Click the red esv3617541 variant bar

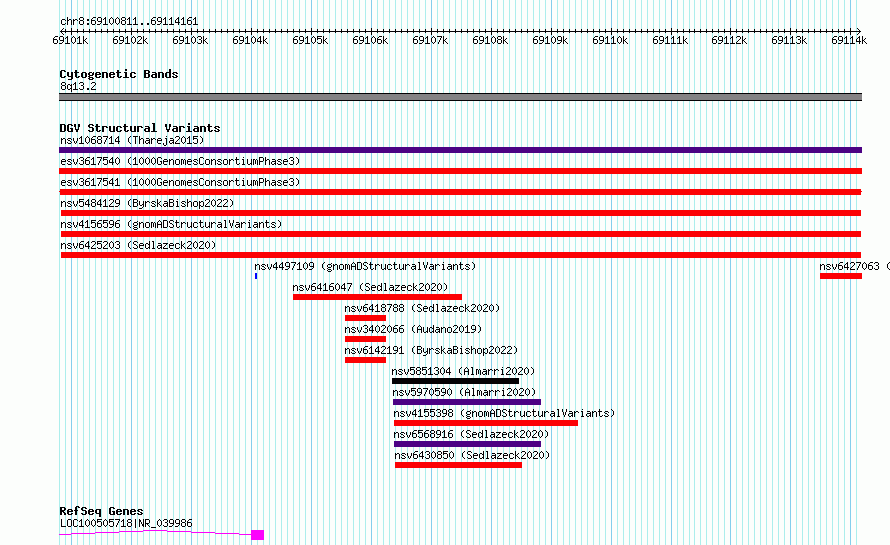tap(460, 192)
